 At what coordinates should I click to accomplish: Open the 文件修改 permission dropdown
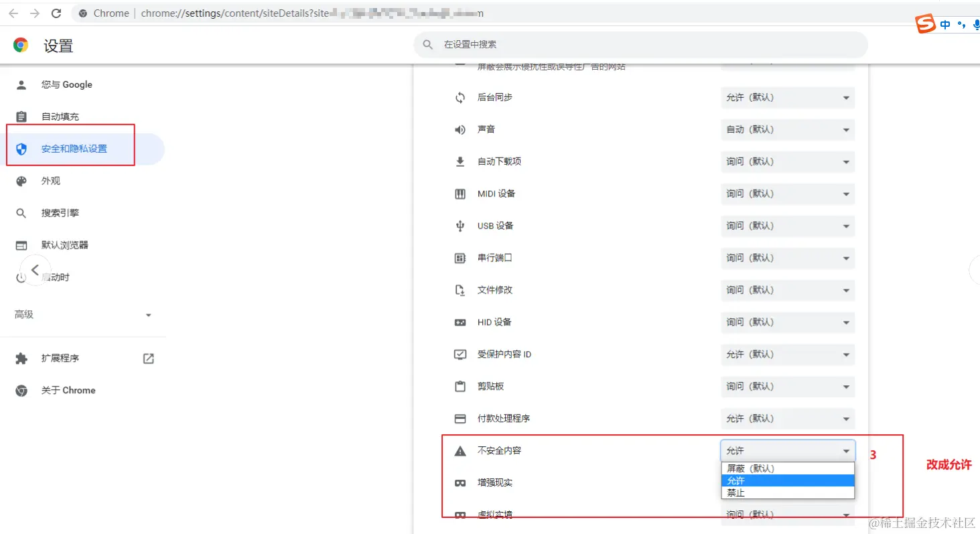[x=788, y=290]
